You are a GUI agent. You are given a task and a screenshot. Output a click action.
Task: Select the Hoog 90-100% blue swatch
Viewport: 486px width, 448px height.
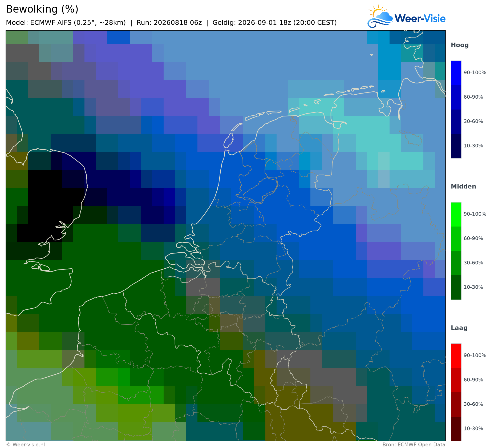click(456, 73)
